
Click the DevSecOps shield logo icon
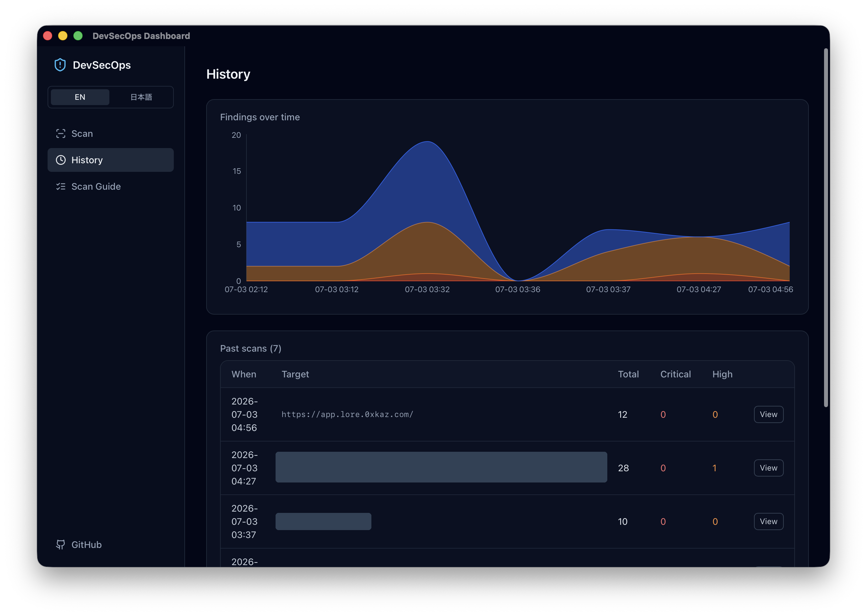(60, 65)
